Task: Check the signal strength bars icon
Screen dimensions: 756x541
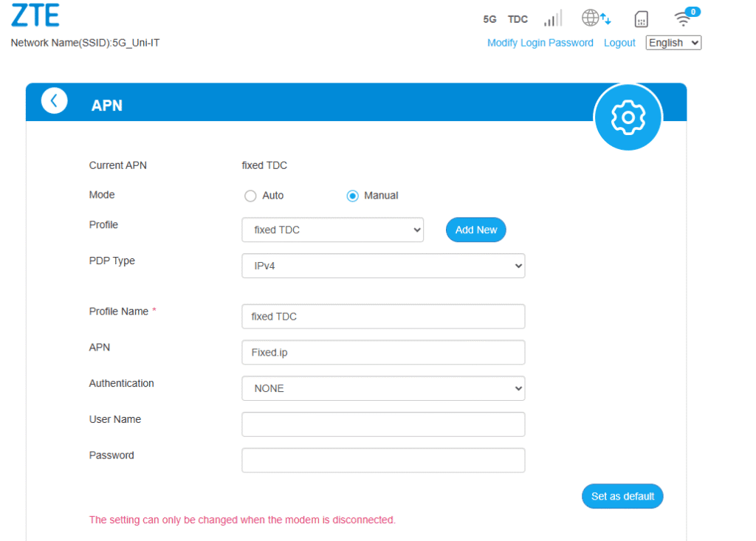Action: point(552,18)
